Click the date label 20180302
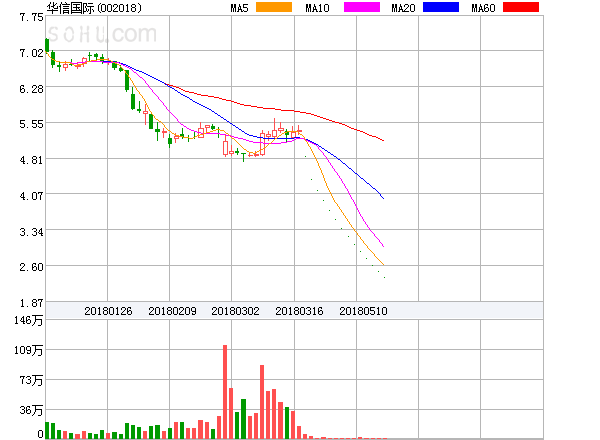 click(x=235, y=311)
